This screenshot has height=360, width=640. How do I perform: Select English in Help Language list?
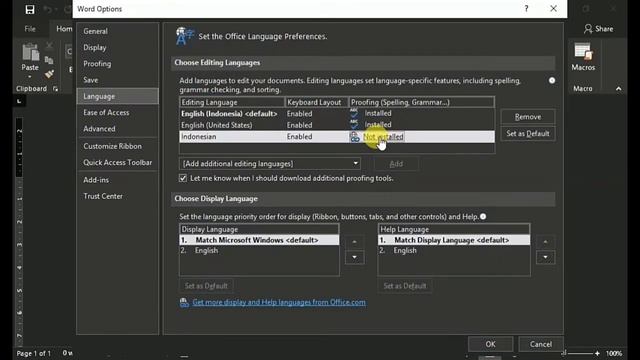click(454, 251)
